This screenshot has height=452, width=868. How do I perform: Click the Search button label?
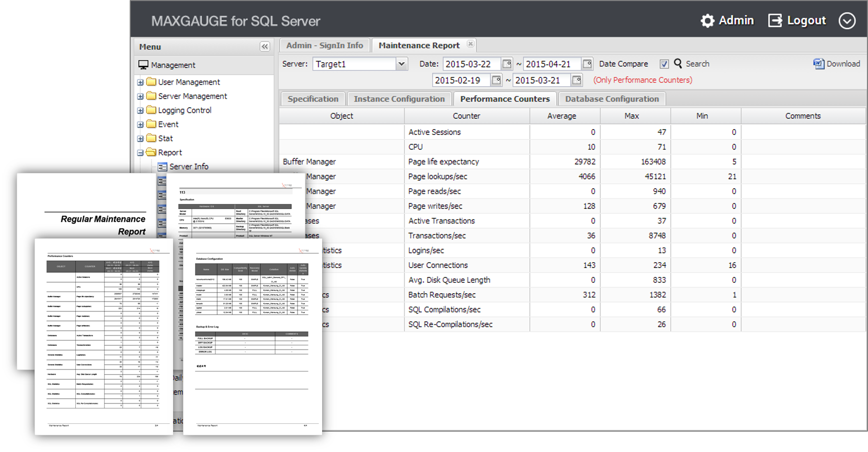click(698, 64)
